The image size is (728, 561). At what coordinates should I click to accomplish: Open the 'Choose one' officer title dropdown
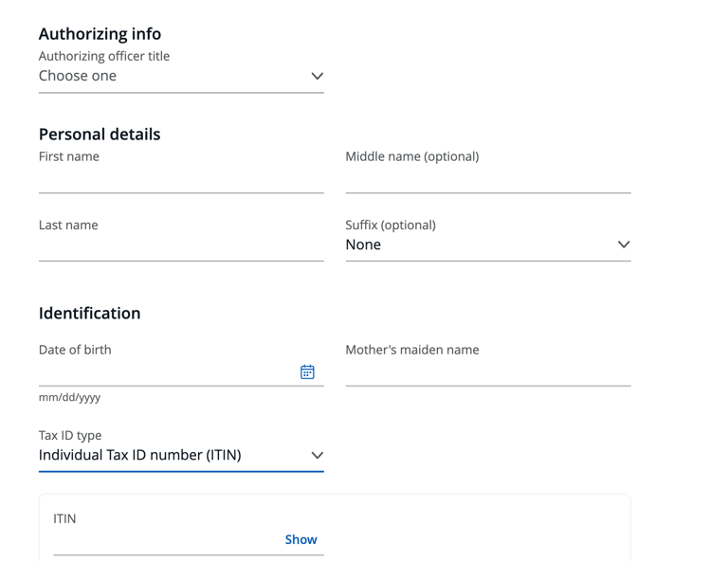coord(171,77)
